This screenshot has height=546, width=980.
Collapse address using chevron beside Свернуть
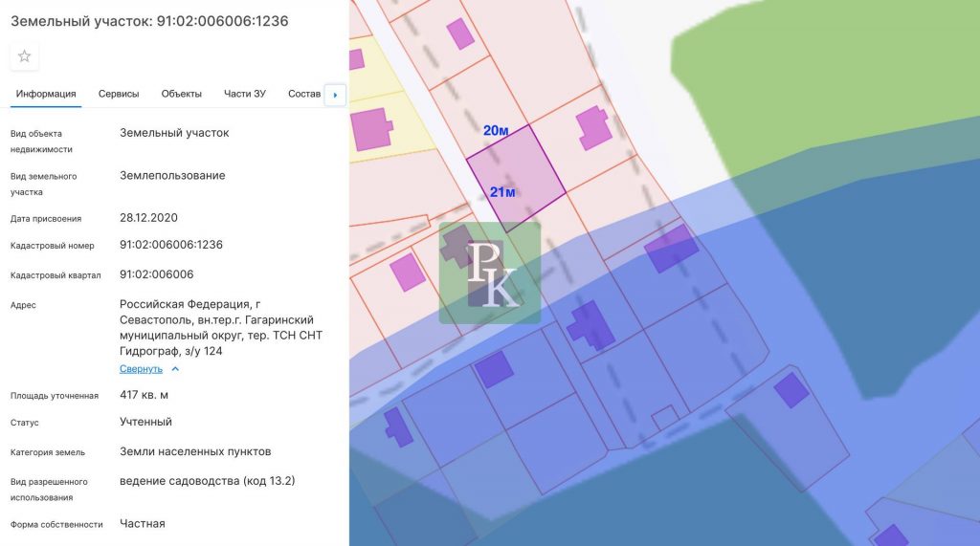pos(175,368)
